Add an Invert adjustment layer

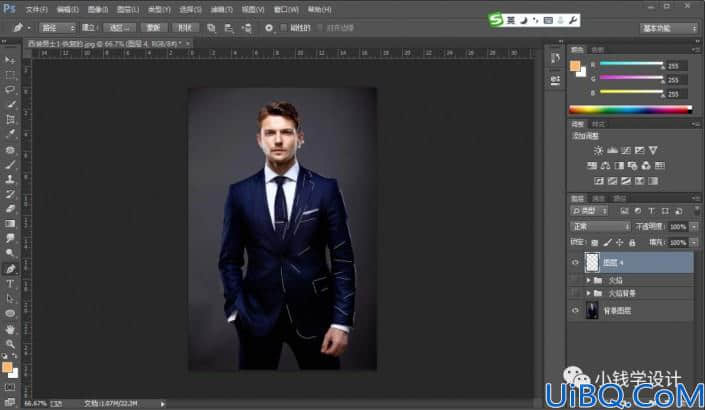click(599, 181)
